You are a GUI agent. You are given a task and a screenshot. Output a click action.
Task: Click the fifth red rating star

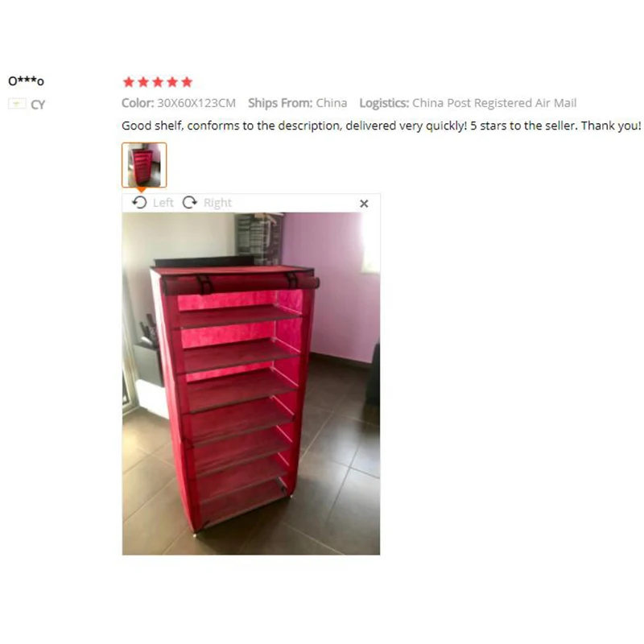click(x=187, y=82)
